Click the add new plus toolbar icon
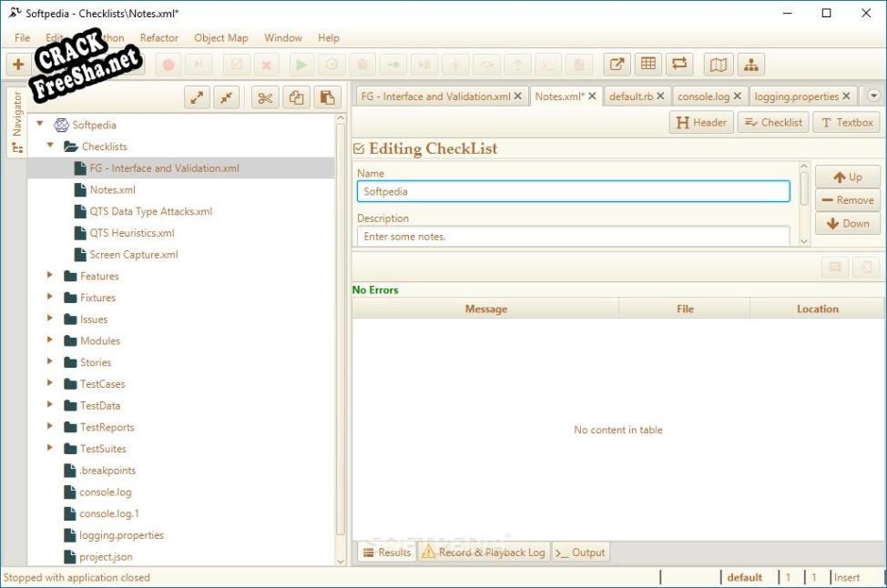Viewport: 887px width, 588px height. [x=18, y=65]
